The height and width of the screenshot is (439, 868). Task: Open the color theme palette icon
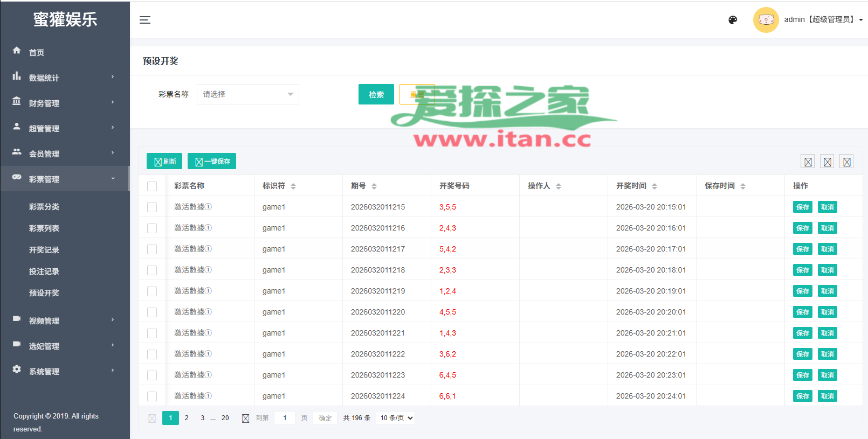click(x=733, y=20)
